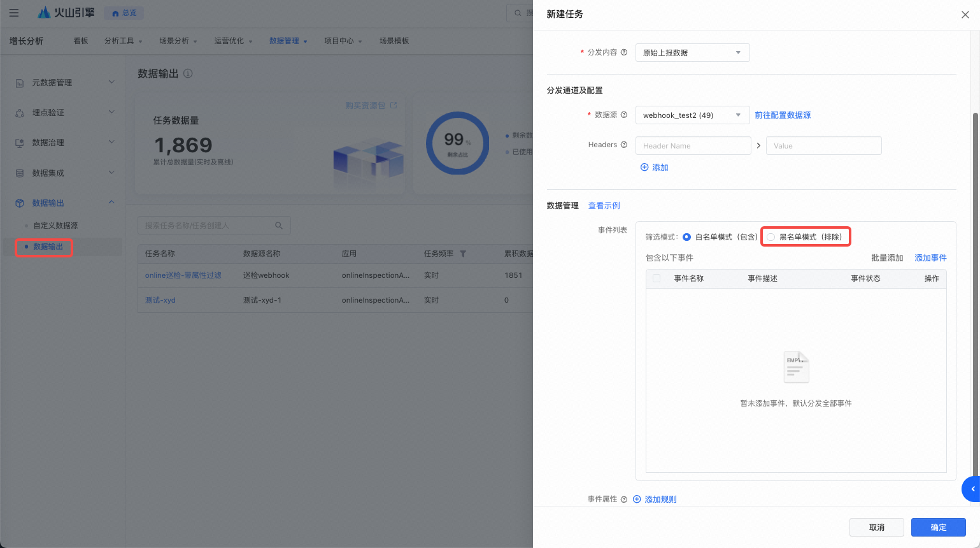Open the 查看示例 link

pyautogui.click(x=604, y=206)
